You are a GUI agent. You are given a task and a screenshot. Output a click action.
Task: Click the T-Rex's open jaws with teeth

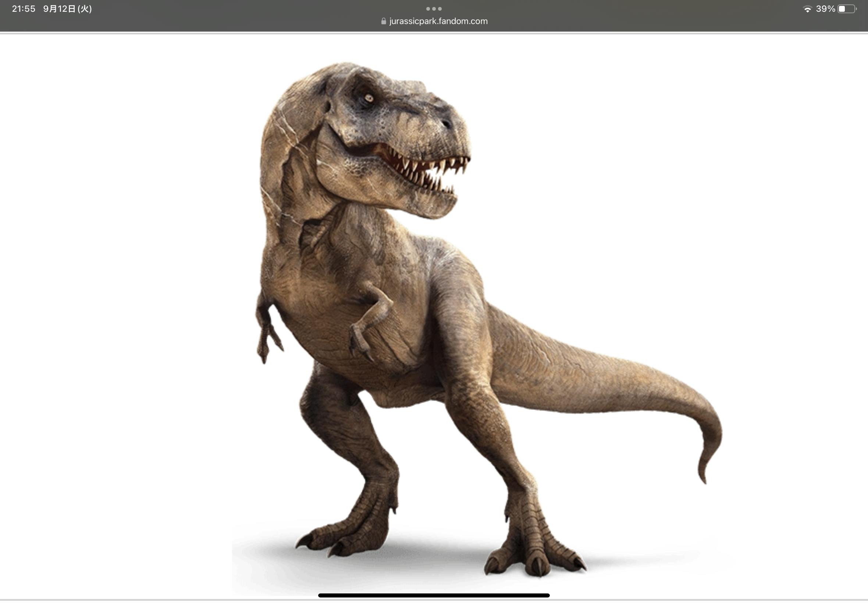[x=423, y=170]
